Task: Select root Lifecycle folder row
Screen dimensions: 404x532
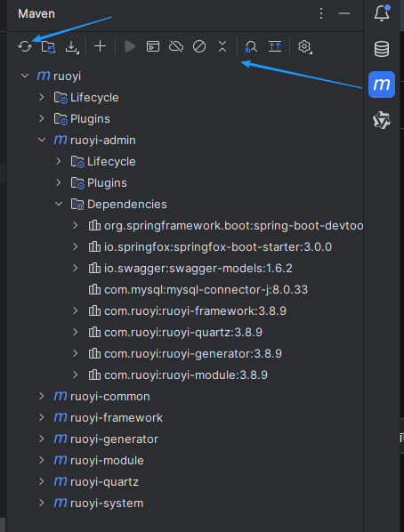Action: click(185, 97)
